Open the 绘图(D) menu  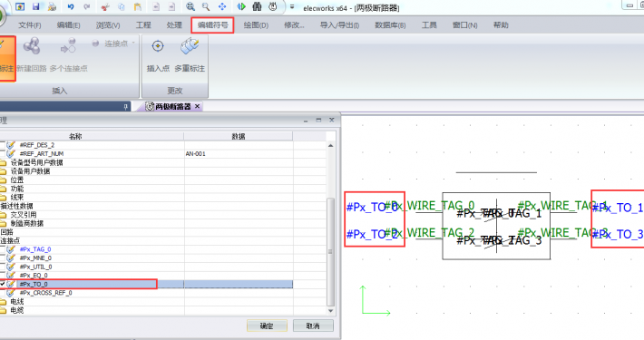[x=256, y=25]
